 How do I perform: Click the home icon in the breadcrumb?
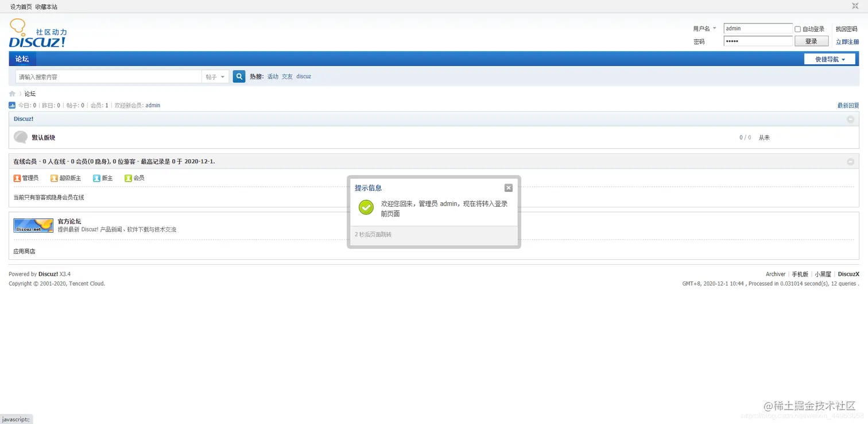[x=12, y=94]
